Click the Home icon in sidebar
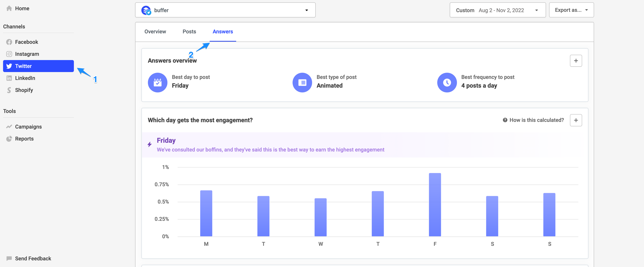 coord(9,8)
